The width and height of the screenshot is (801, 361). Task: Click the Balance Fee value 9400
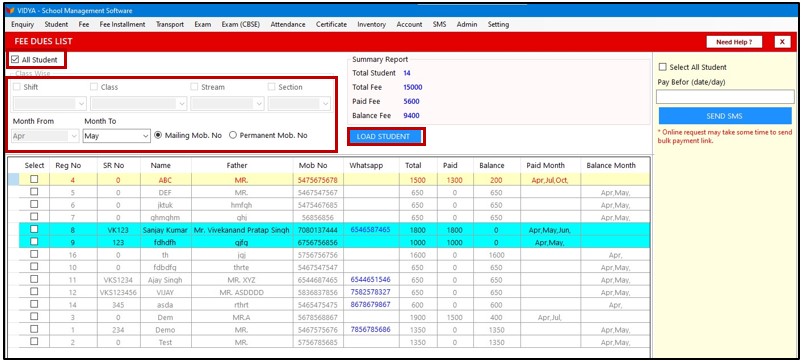411,116
